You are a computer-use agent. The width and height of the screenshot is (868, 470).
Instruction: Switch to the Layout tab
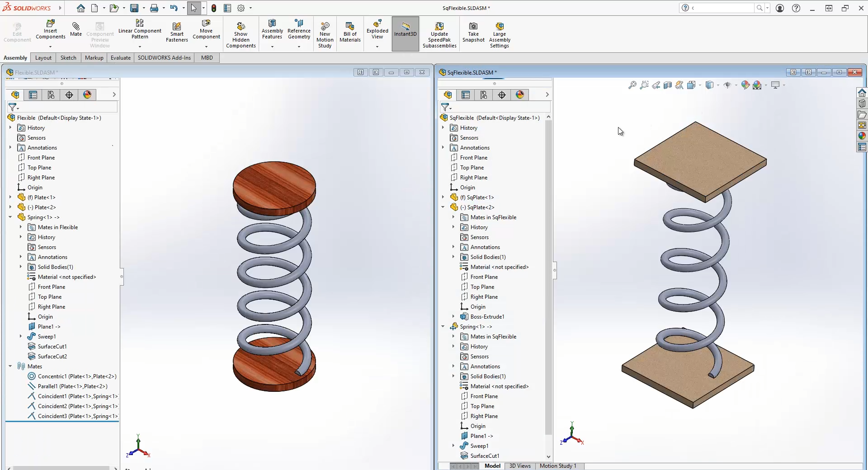[x=43, y=58]
